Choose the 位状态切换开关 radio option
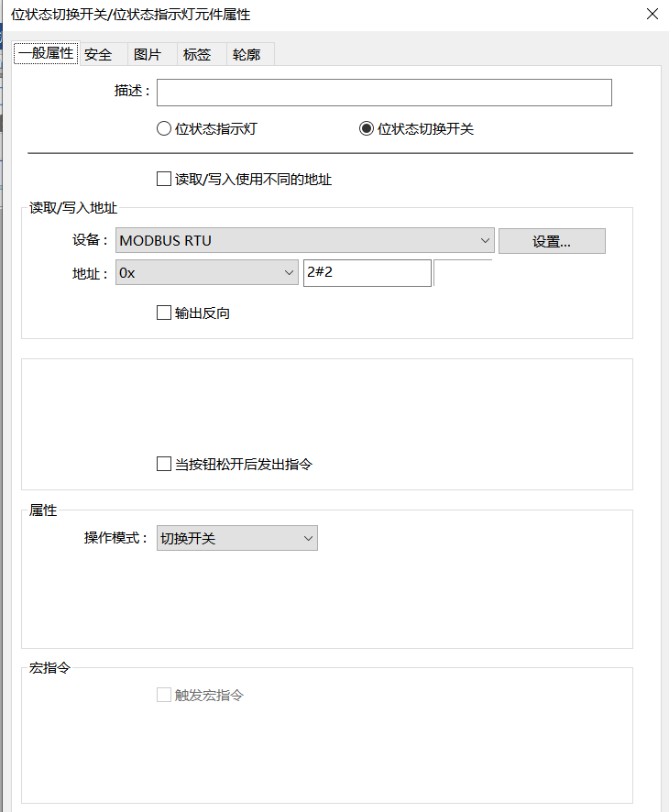Viewport: 669px width, 812px height. tap(367, 129)
